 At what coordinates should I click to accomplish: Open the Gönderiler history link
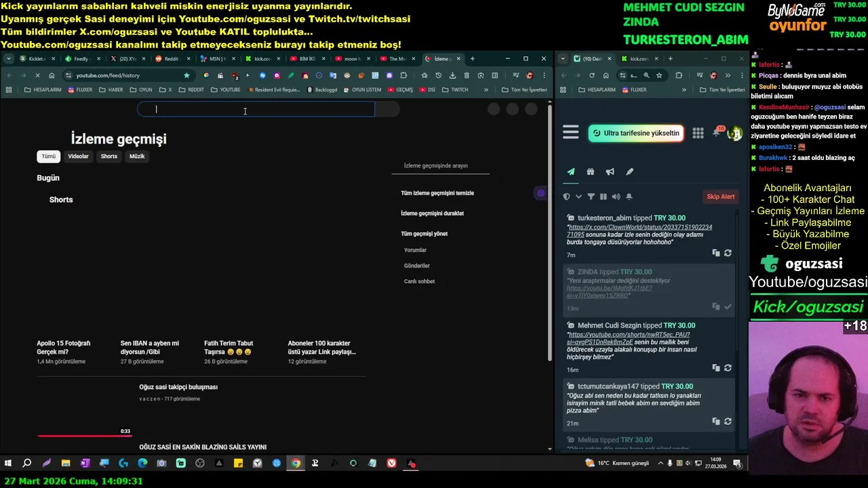(x=416, y=266)
